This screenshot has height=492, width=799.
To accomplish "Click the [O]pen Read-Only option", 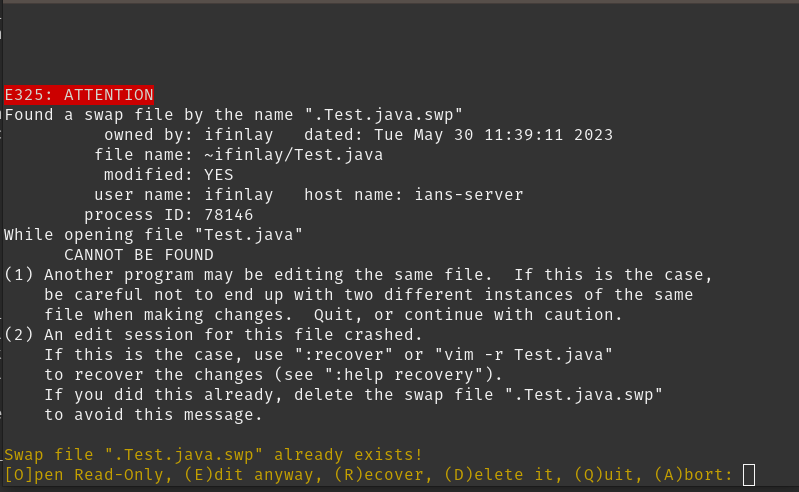I will click(84, 475).
